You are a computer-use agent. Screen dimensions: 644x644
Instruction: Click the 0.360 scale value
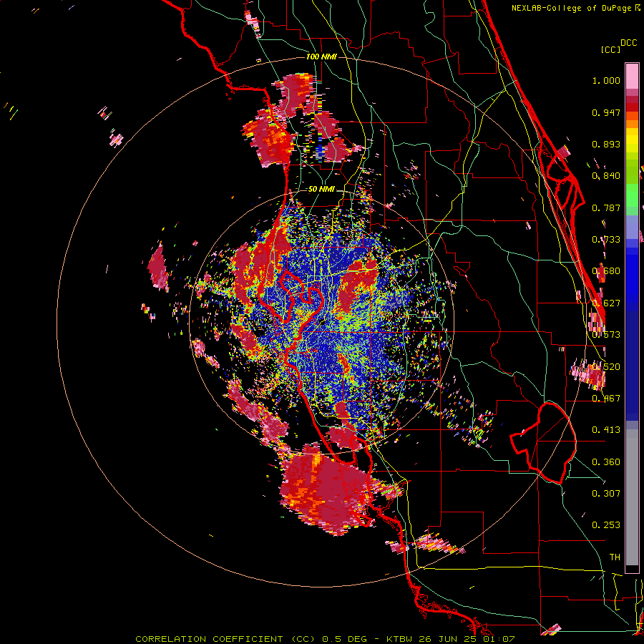[x=606, y=462]
